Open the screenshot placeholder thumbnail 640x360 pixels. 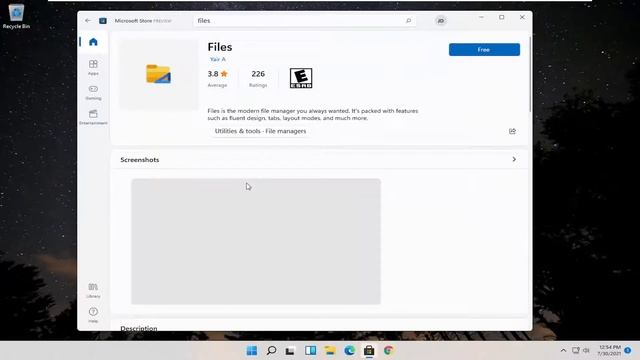[x=256, y=241]
